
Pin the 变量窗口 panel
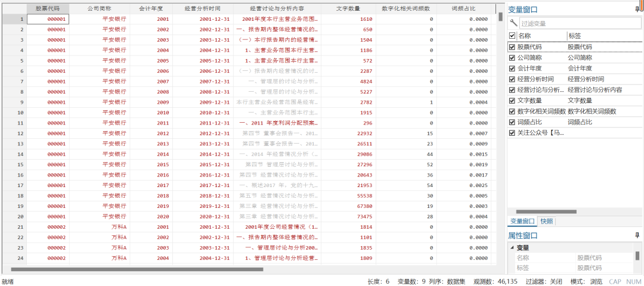[637, 8]
